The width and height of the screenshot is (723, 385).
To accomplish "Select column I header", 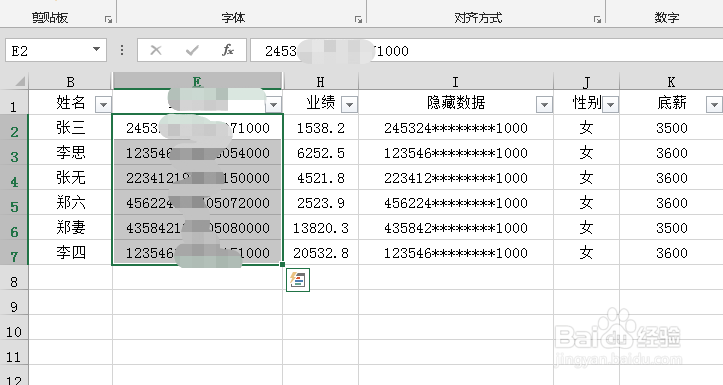I will [456, 82].
